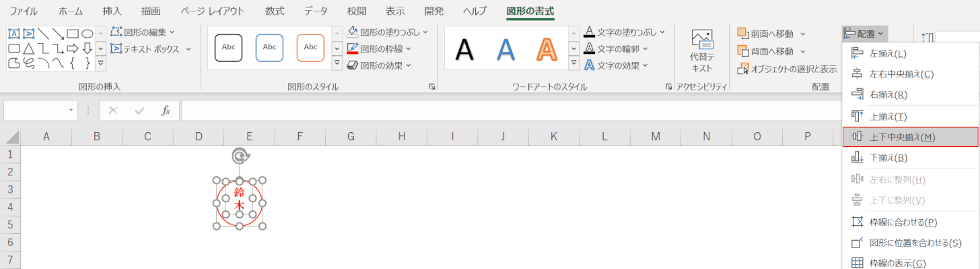980x269 pixels.
Task: Select the down block arrow shape
Action: pos(87,49)
